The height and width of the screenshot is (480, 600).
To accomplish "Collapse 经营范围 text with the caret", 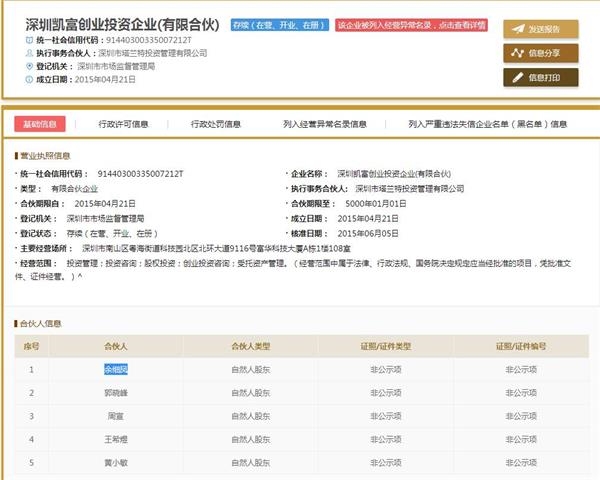I will tap(79, 275).
